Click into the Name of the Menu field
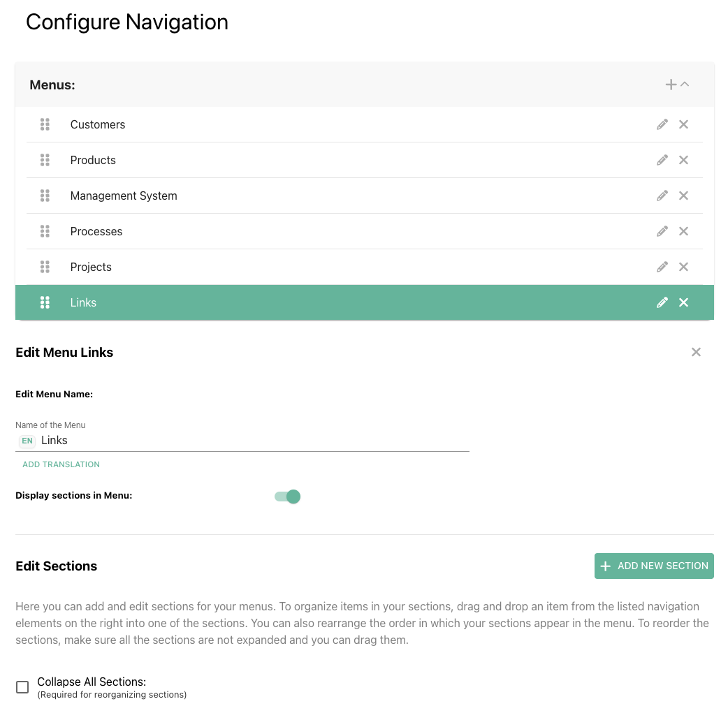 [252, 441]
